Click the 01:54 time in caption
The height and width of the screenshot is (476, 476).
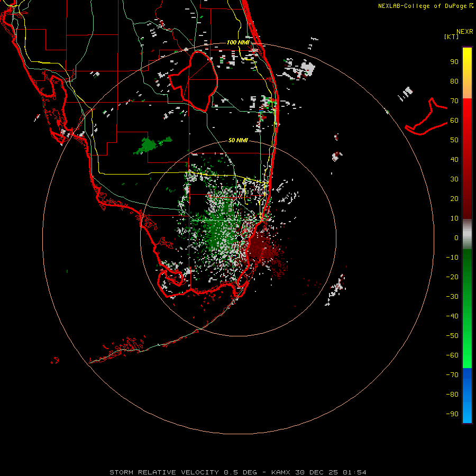(354, 472)
